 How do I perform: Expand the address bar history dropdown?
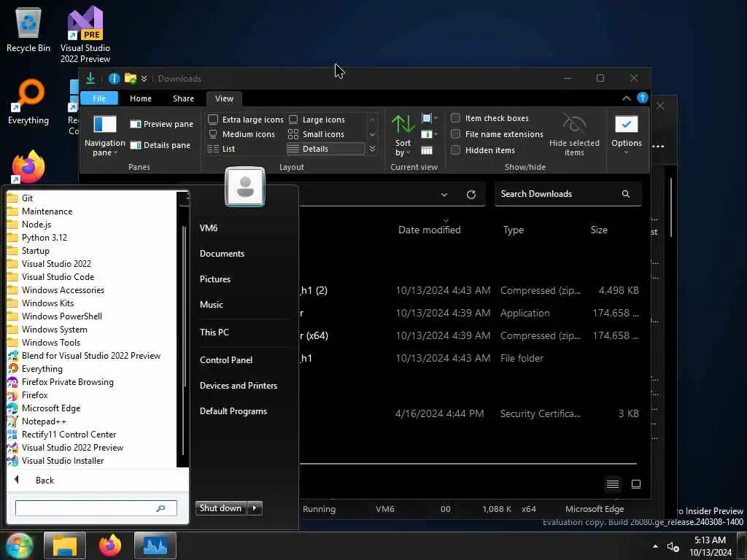(444, 194)
